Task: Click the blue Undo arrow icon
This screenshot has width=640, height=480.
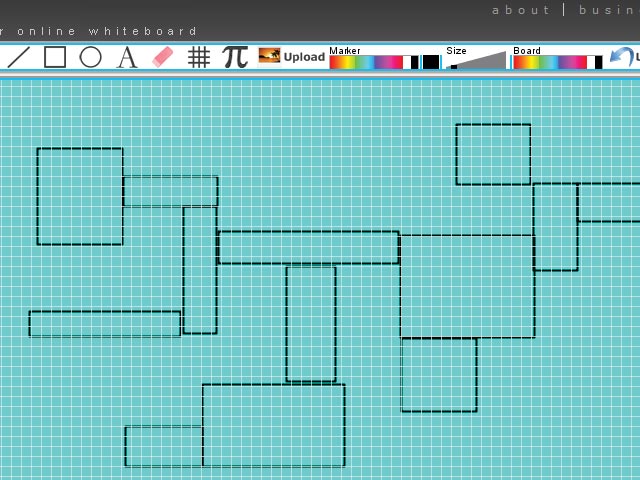Action: [622, 57]
